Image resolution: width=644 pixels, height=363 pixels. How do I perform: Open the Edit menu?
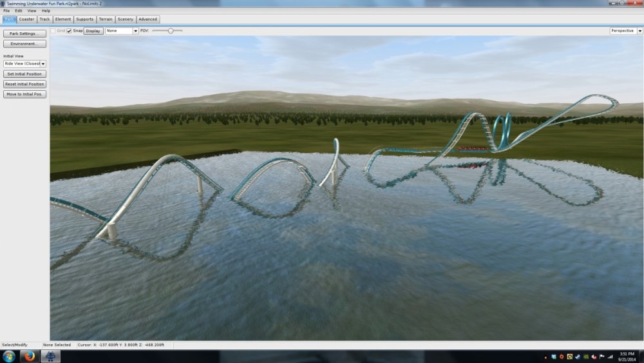click(x=18, y=11)
